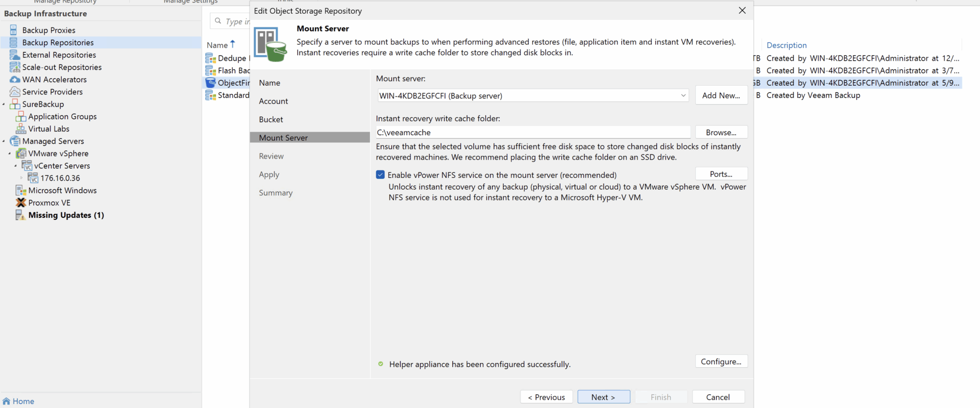Click the Scale-out Repositories icon

pos(15,67)
